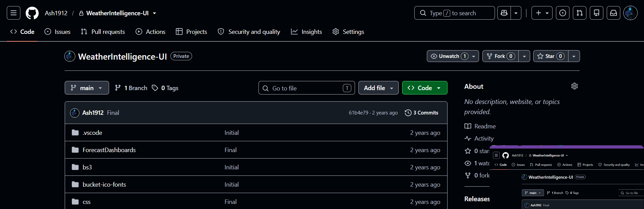Go to GitHub homepage via Octocat logo
Viewport: 644px width, 209px height.
coord(32,13)
